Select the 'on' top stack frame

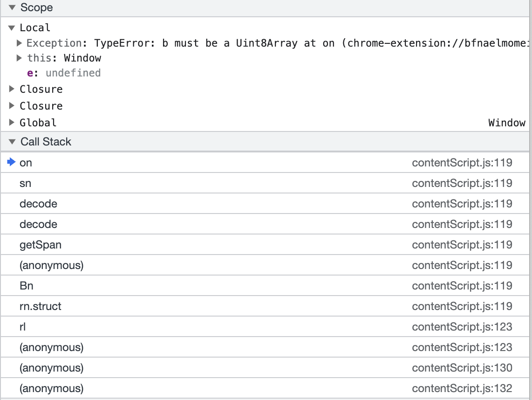(26, 163)
